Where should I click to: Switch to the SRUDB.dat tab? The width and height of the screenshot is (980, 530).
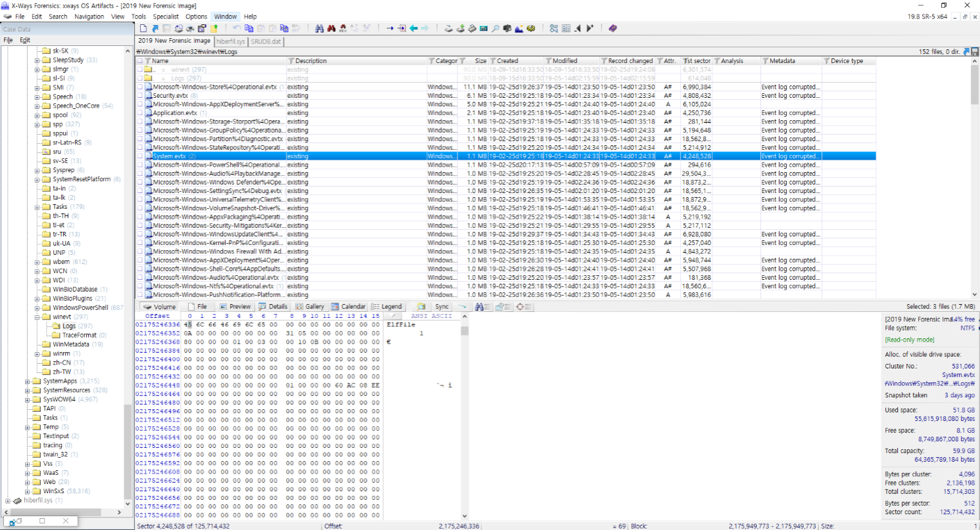(x=266, y=41)
